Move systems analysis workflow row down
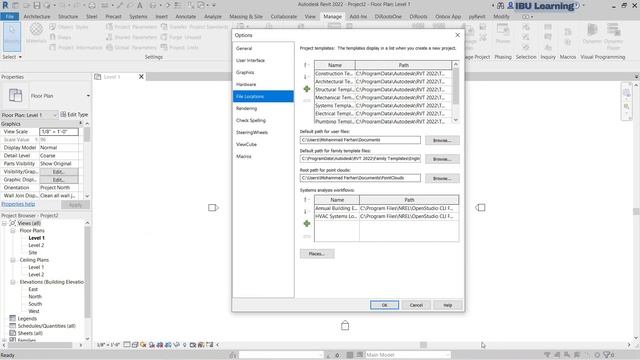Screen dimensions: 640x360 coord(305,211)
